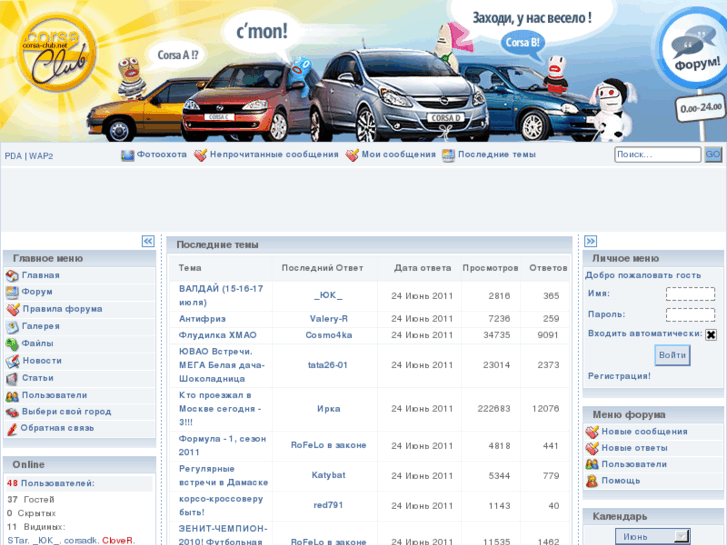
Task: Click the Правила форума icon
Action: 13,309
